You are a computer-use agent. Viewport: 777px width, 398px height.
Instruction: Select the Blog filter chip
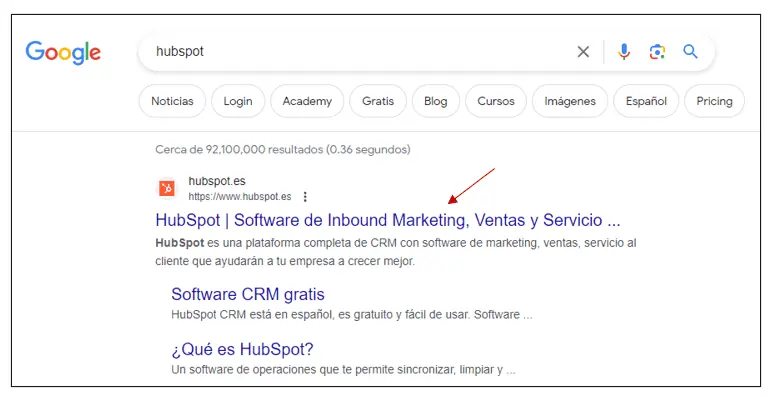(x=436, y=101)
